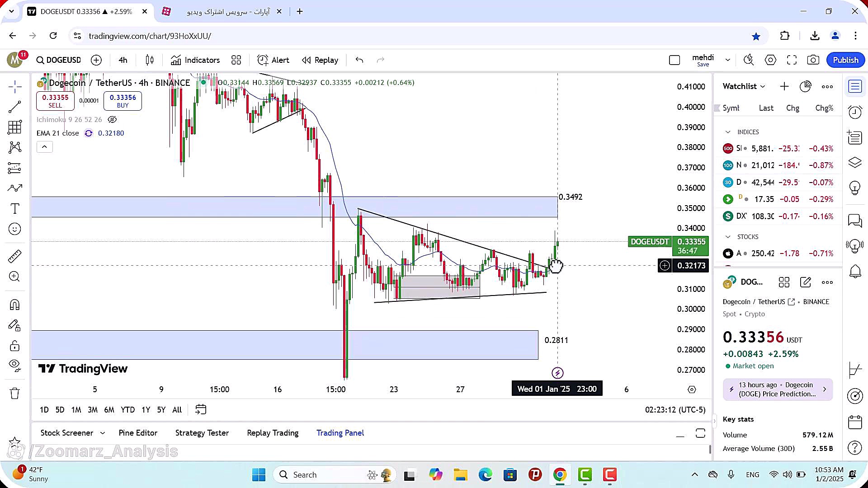Collapse the indicator legend arrow

click(x=44, y=147)
